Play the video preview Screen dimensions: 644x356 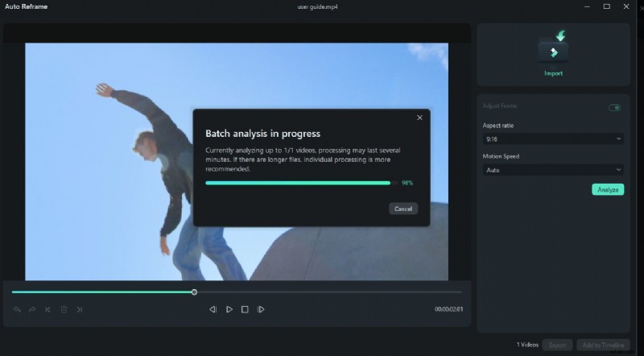coord(229,309)
